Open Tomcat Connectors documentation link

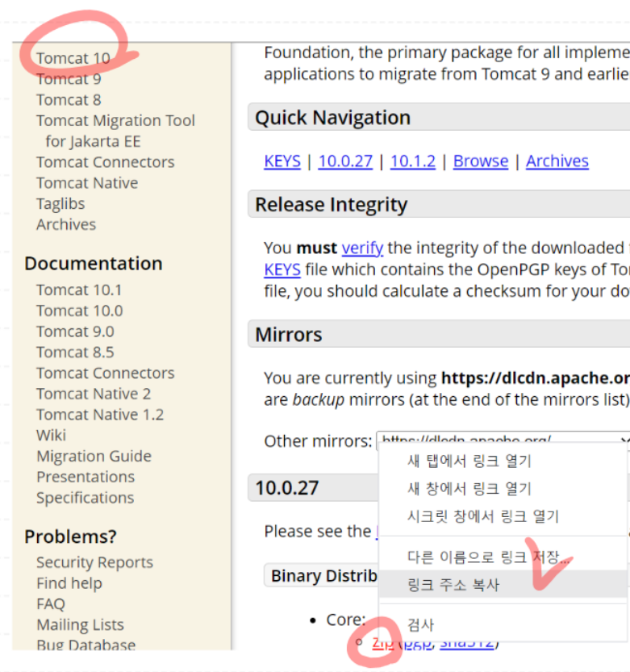pos(106,374)
